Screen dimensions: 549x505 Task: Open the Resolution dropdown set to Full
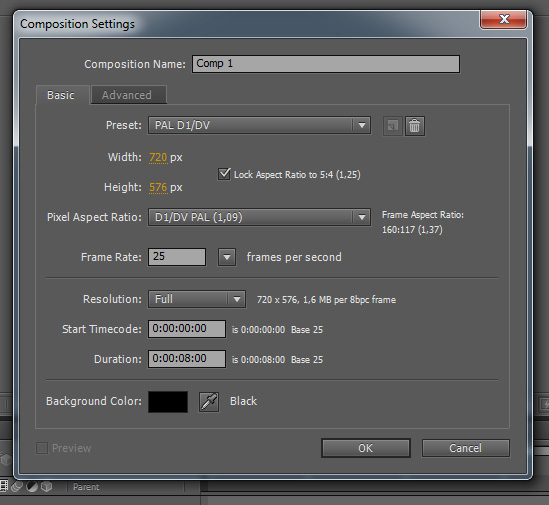point(197,299)
